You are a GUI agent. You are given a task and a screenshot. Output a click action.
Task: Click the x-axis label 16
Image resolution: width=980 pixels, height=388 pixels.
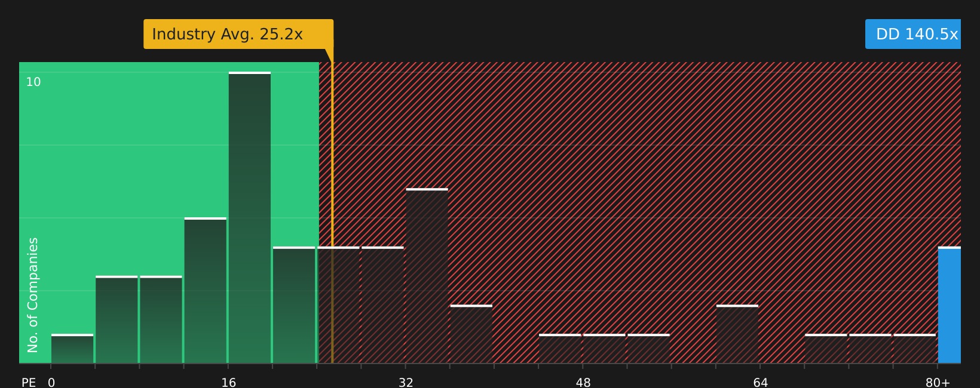point(229,383)
